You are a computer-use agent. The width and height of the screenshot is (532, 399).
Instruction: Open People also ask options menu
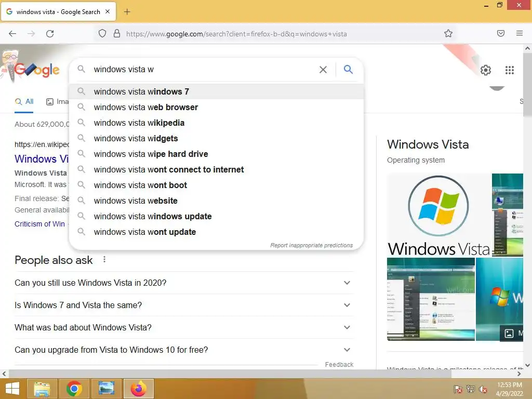click(x=104, y=260)
